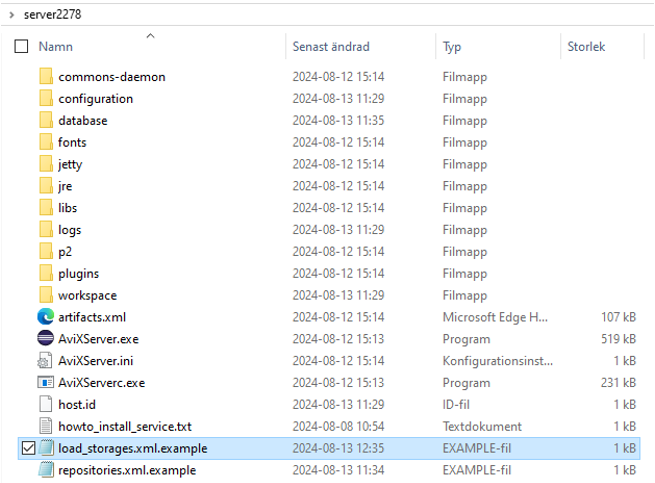Click the host.id file icon
The image size is (655, 483).
[45, 405]
